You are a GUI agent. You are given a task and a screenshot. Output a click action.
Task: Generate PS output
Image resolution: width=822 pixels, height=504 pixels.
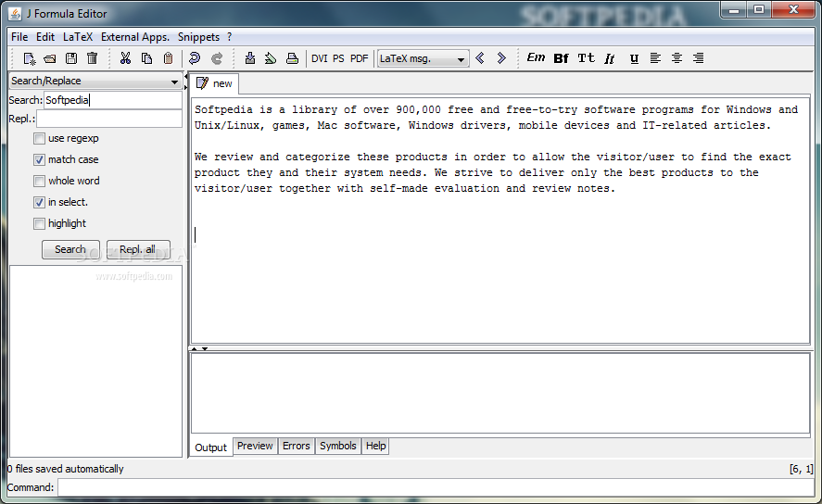(x=338, y=58)
